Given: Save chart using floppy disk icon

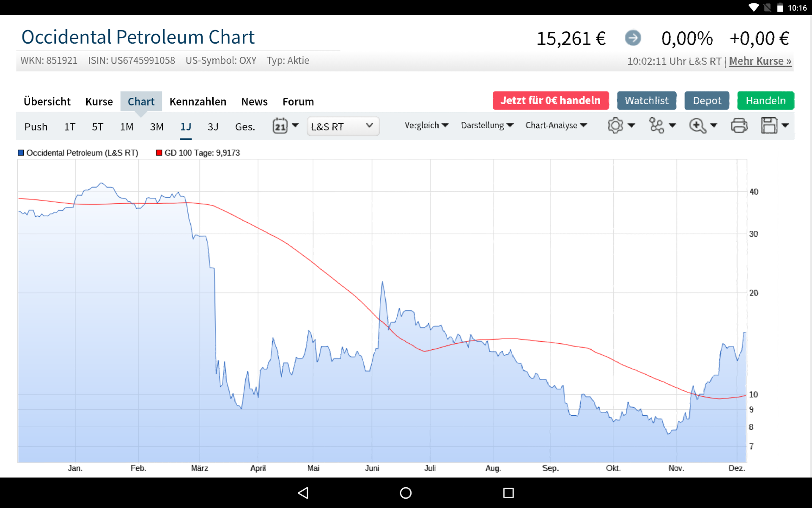Looking at the screenshot, I should pos(769,126).
